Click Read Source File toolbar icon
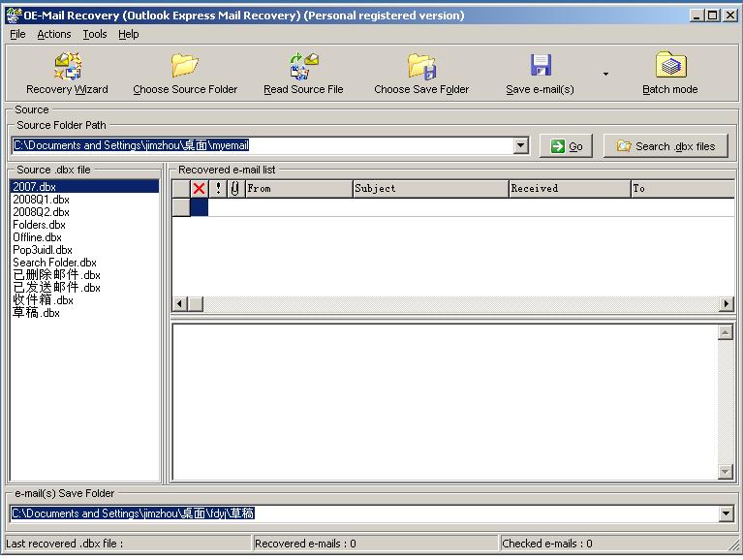743x560 pixels. (x=303, y=66)
